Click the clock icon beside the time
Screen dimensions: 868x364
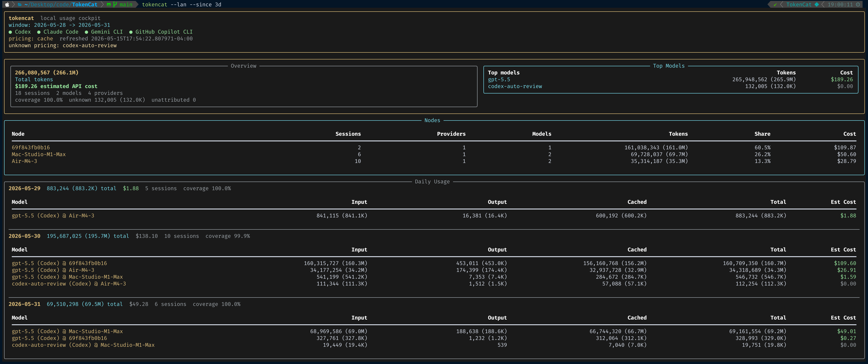pyautogui.click(x=858, y=4)
